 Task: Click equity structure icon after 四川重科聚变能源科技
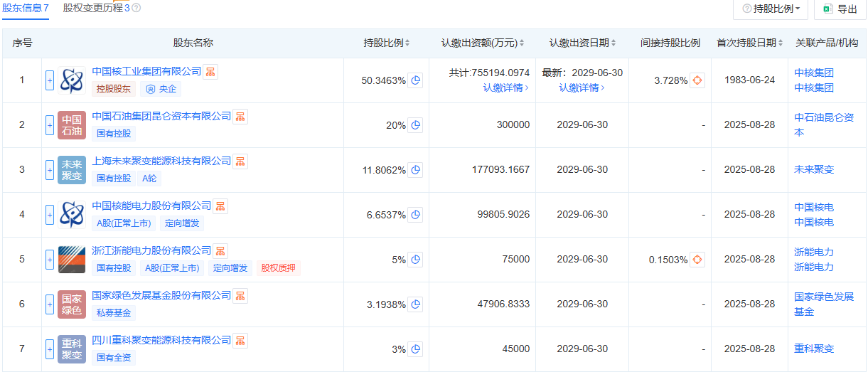240,341
